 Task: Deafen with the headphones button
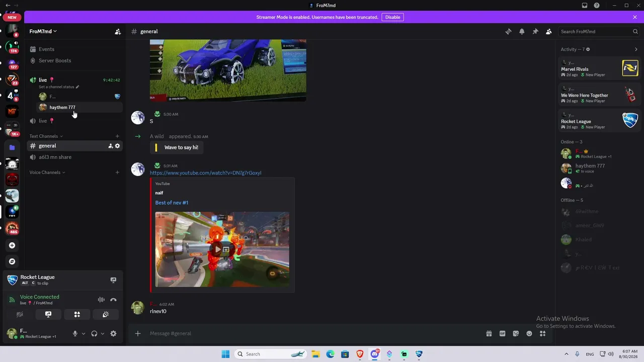coord(94,333)
